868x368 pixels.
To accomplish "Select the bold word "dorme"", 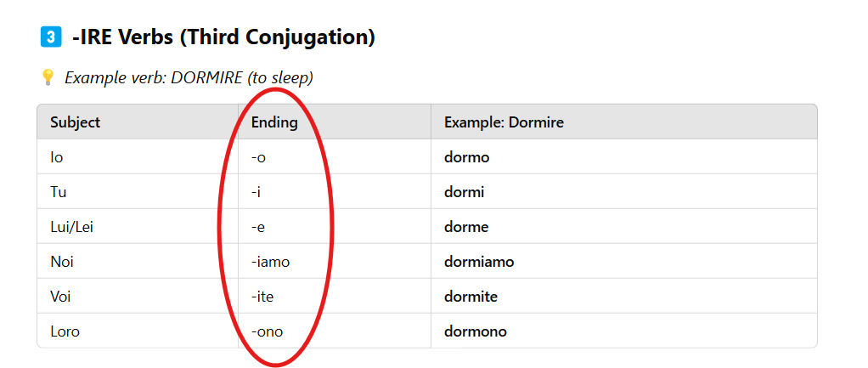I will tap(466, 227).
